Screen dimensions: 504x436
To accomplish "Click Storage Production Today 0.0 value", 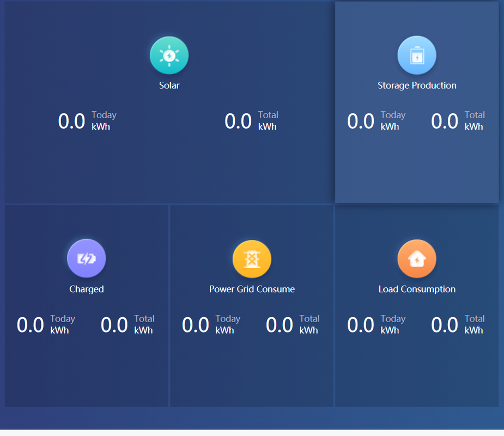I will click(361, 122).
